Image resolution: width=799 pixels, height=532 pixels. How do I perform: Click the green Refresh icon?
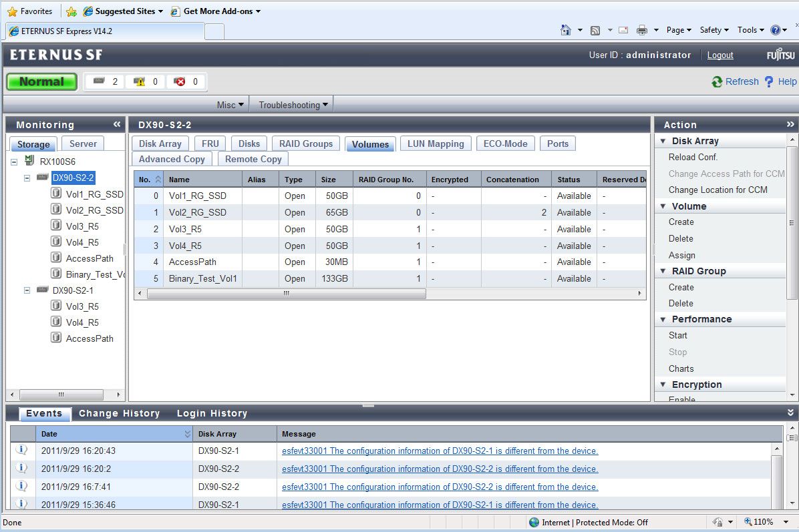[717, 81]
